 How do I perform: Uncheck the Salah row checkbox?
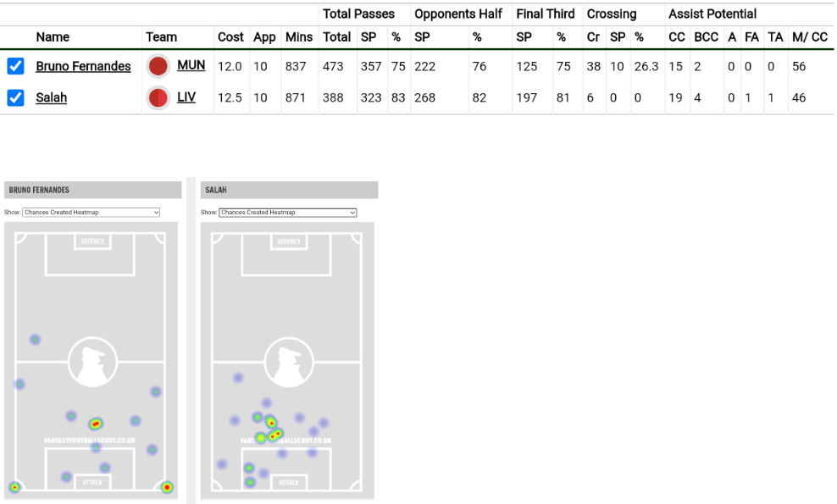click(15, 97)
